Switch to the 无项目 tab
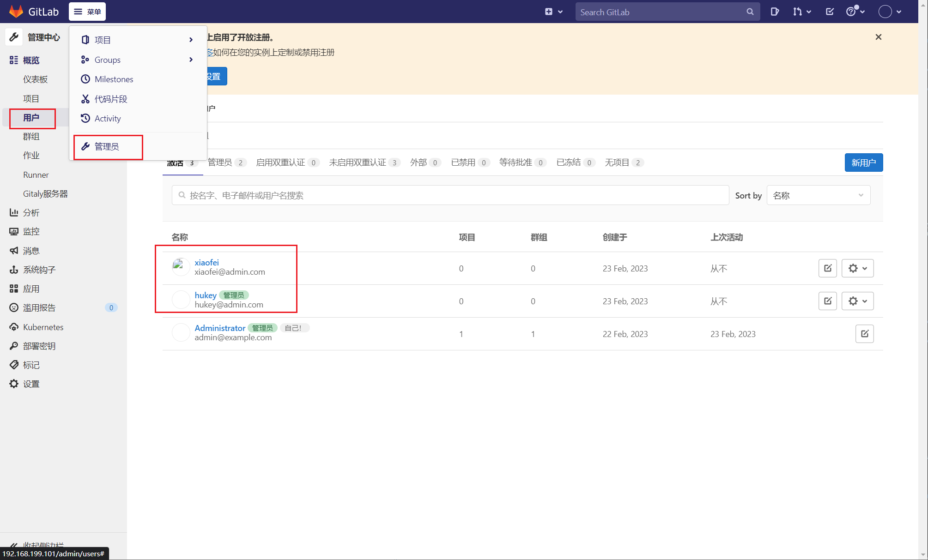Viewport: 928px width, 560px height. (624, 163)
